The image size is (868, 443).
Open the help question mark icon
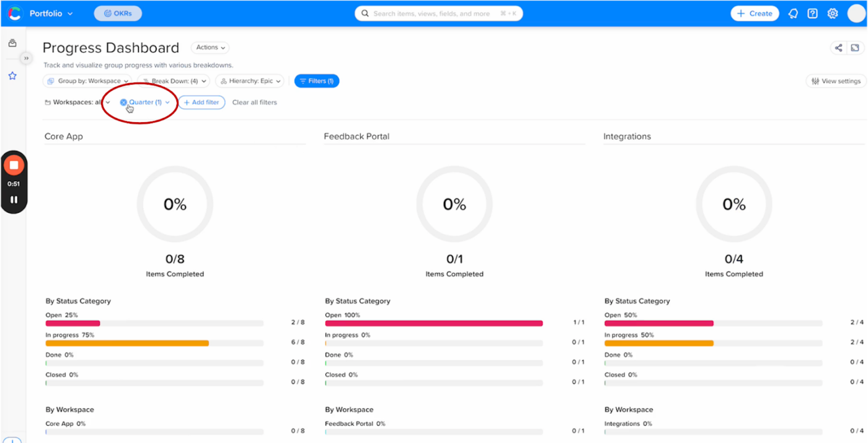click(x=813, y=14)
